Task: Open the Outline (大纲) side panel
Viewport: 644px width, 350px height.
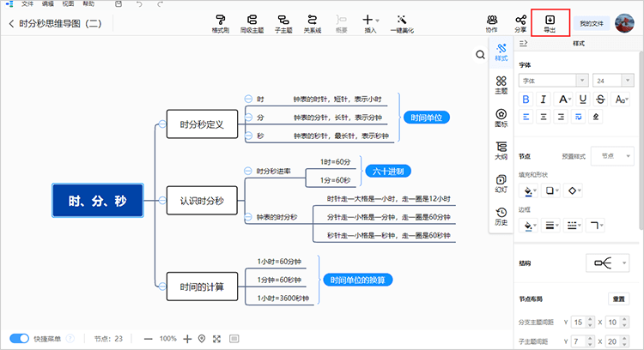Action: 501,151
